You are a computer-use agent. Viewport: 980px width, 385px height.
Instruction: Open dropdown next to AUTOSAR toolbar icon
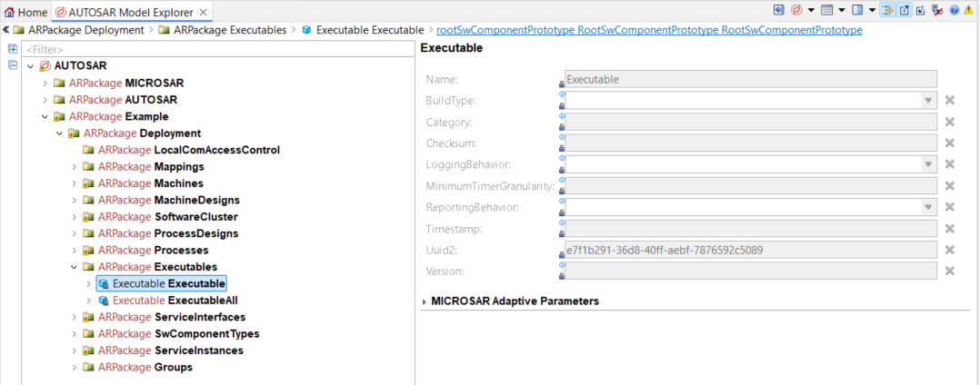coord(811,10)
